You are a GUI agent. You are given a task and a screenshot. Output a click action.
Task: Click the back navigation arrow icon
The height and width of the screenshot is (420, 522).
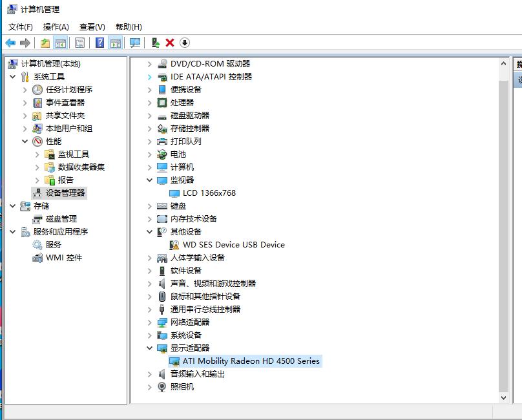[x=11, y=42]
